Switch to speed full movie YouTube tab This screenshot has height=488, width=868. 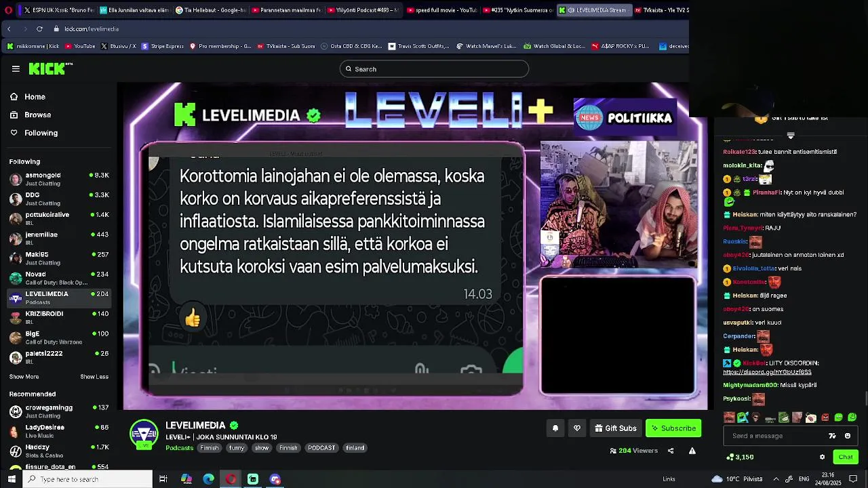tap(441, 10)
